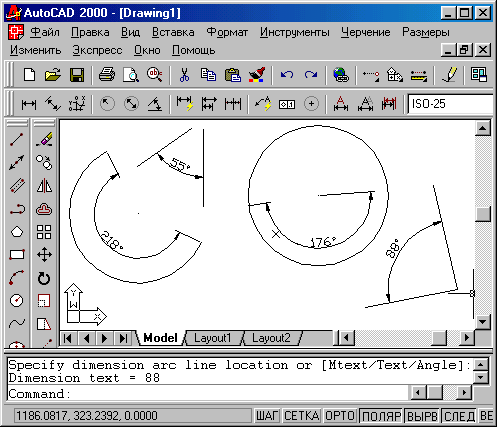Click the Aligned Dimension tool icon
Image resolution: width=497 pixels, height=427 pixels.
(x=53, y=104)
